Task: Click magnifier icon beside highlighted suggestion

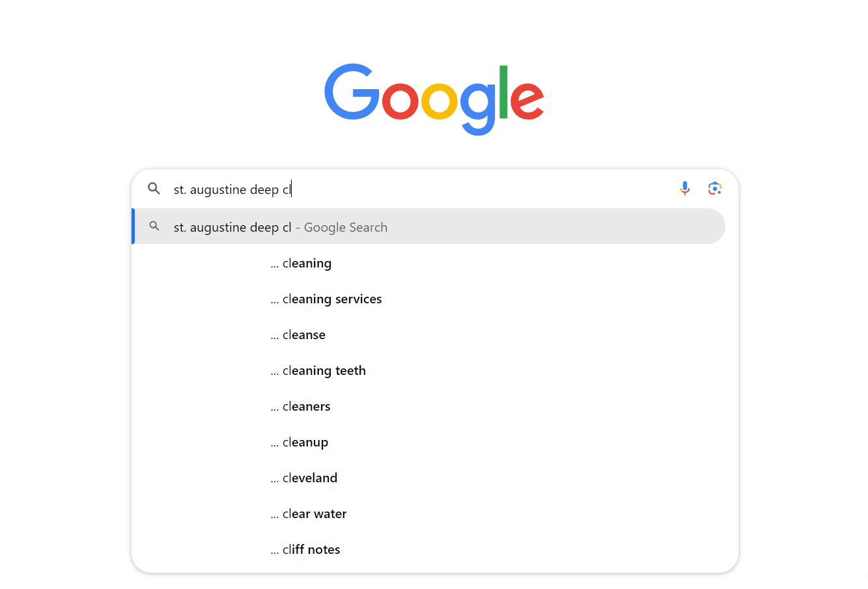Action: point(154,226)
